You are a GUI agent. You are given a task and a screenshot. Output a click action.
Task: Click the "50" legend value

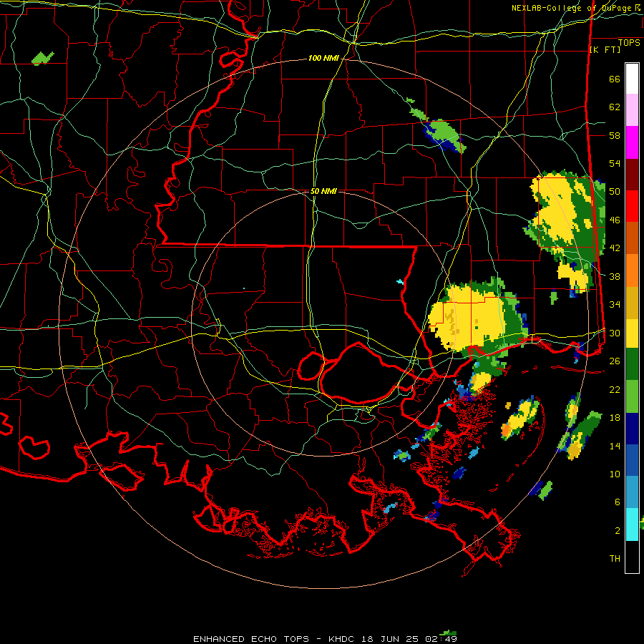click(615, 192)
